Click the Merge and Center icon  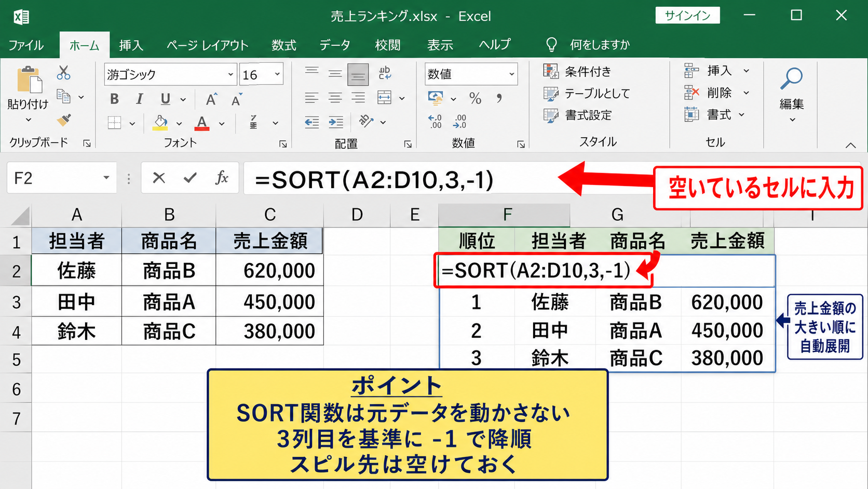[384, 98]
